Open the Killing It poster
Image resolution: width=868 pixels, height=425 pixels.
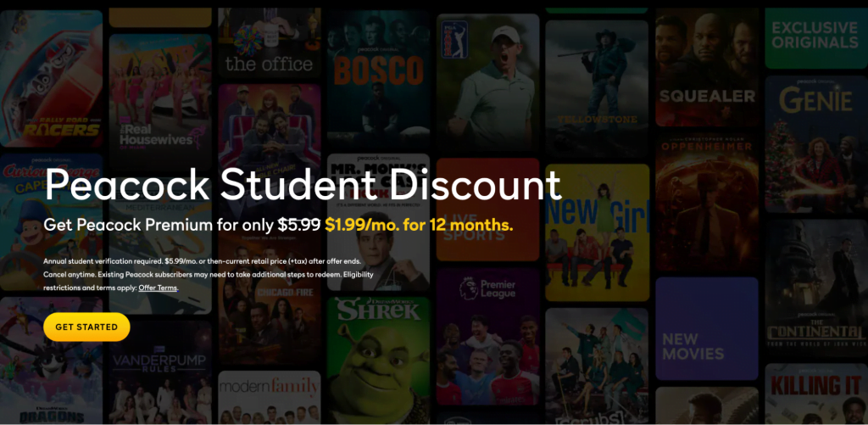(815, 394)
